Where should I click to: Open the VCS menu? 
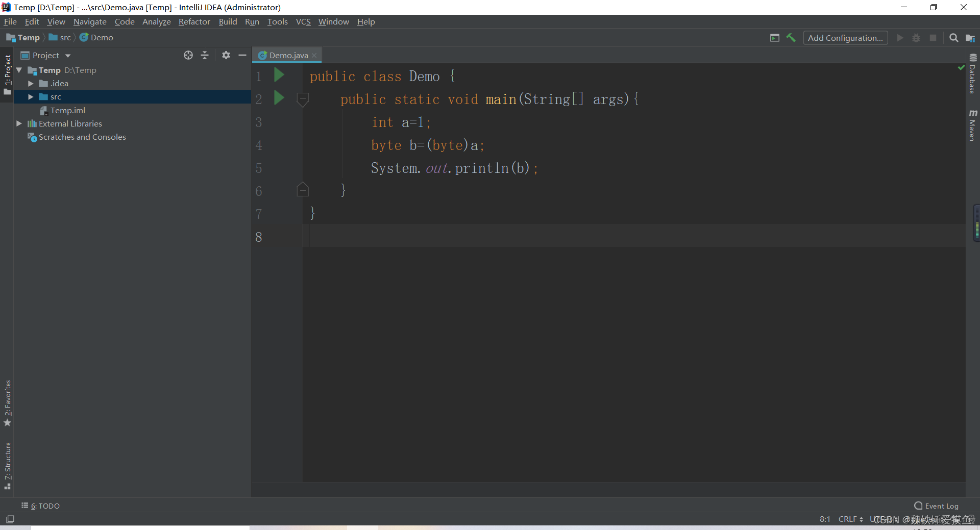point(303,21)
